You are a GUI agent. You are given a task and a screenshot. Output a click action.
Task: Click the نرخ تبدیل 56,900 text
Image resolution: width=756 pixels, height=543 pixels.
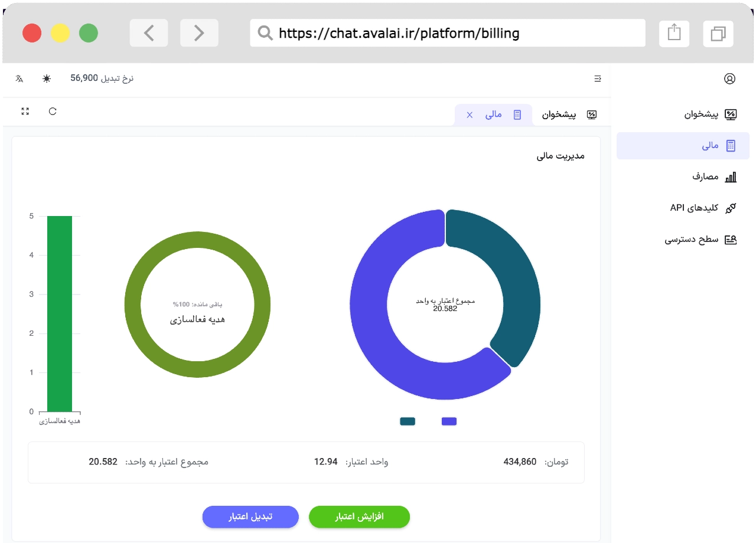pyautogui.click(x=102, y=78)
